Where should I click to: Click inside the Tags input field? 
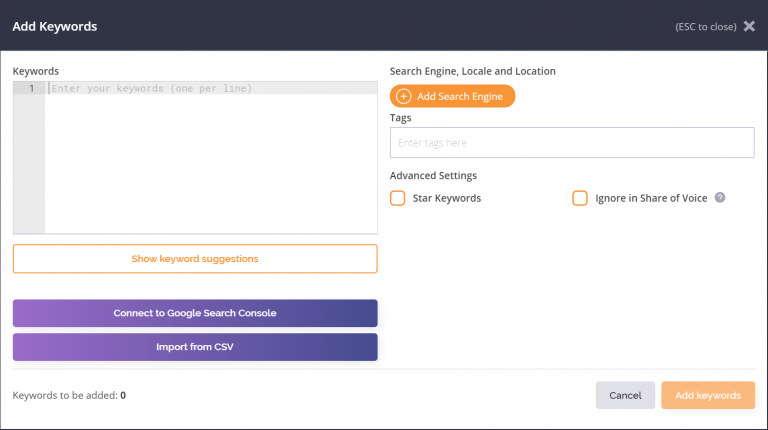click(x=572, y=143)
